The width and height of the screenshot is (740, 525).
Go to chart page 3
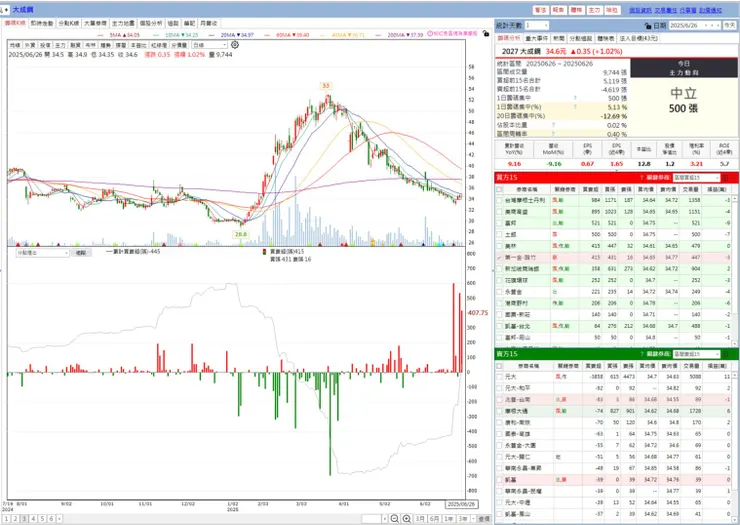[x=25, y=518]
